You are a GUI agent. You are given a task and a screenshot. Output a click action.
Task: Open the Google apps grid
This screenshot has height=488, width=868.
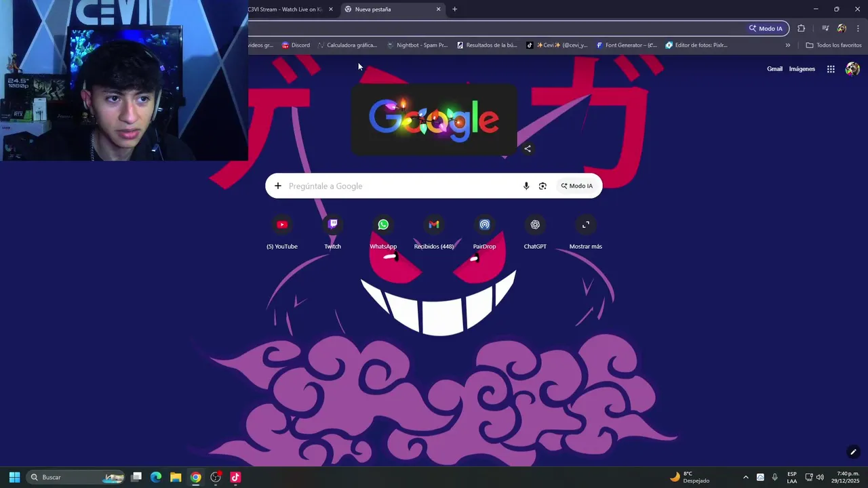[x=831, y=69]
